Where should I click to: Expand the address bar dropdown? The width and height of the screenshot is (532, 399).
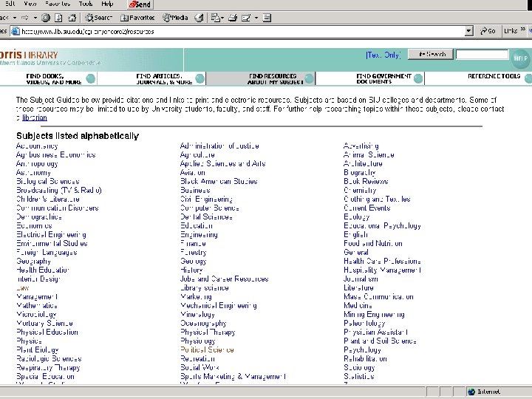pyautogui.click(x=468, y=32)
